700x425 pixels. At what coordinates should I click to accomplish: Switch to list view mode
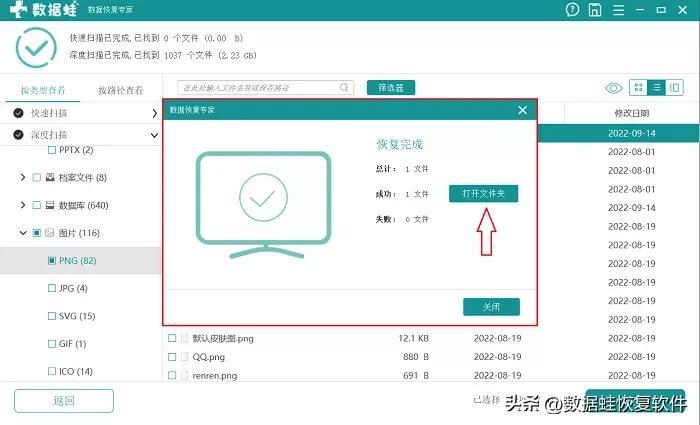tap(657, 88)
